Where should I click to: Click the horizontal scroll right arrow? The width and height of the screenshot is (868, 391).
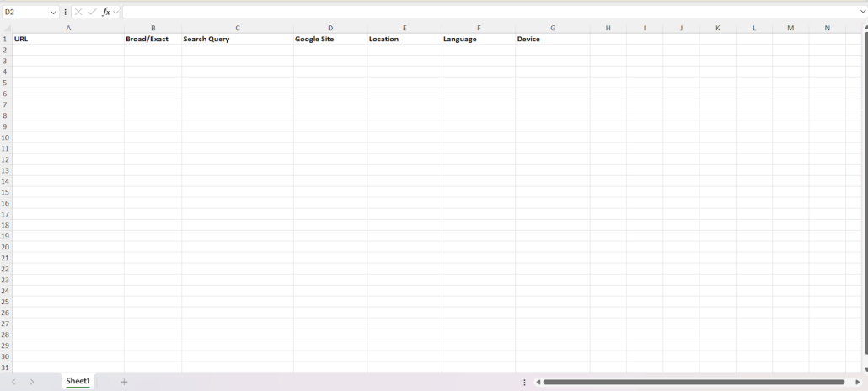tap(858, 382)
